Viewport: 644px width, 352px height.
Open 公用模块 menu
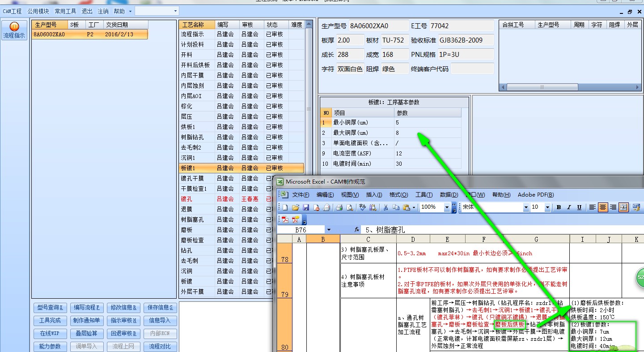38,11
